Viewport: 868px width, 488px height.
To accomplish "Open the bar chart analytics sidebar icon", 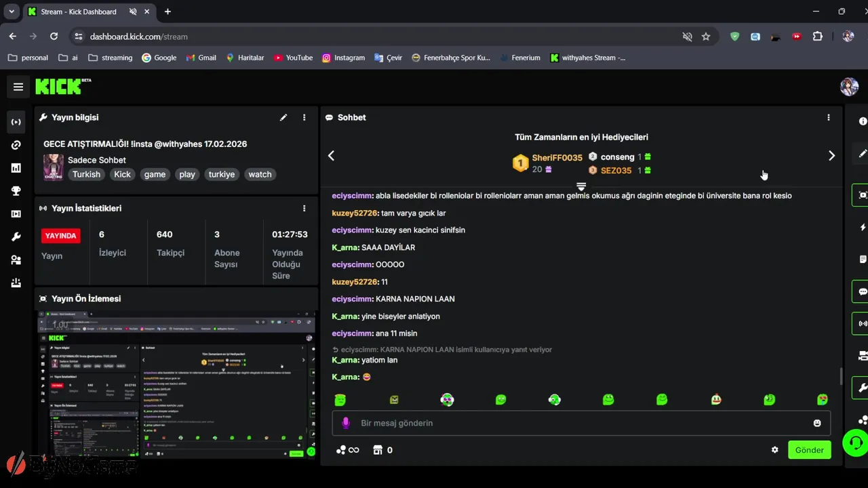I will tap(16, 168).
